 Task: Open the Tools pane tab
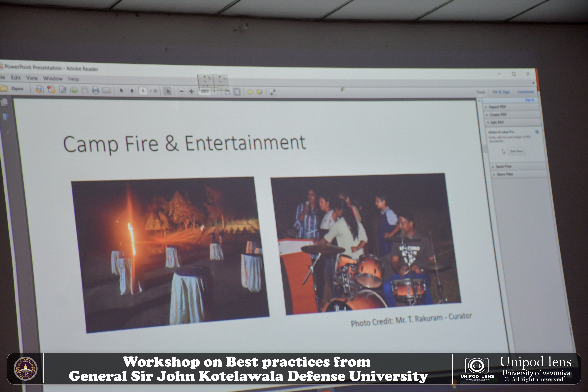pyautogui.click(x=480, y=92)
